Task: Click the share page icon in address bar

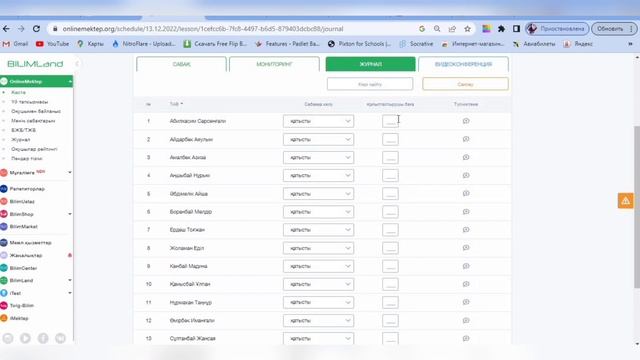Action: pos(452,29)
